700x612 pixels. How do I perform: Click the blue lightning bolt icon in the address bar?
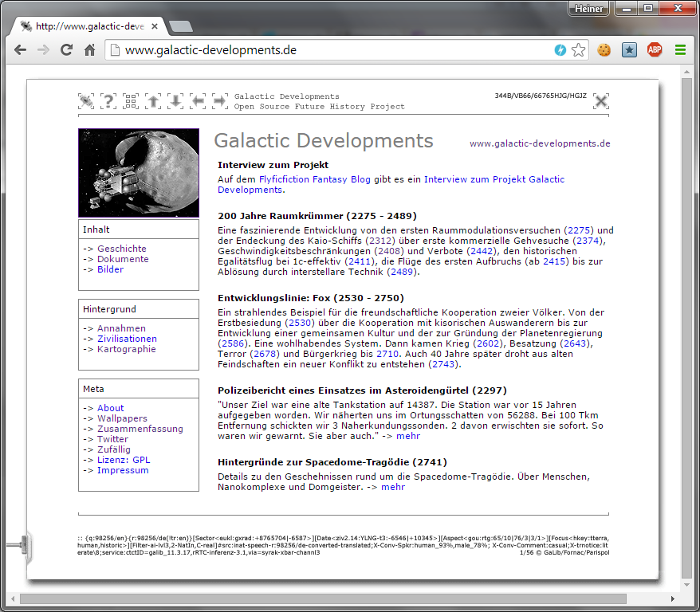coord(560,50)
